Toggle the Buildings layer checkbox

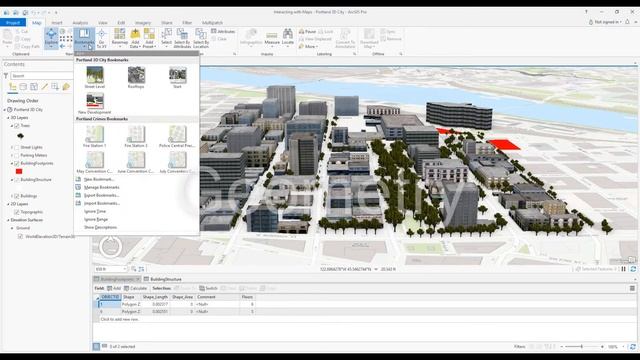[17, 196]
